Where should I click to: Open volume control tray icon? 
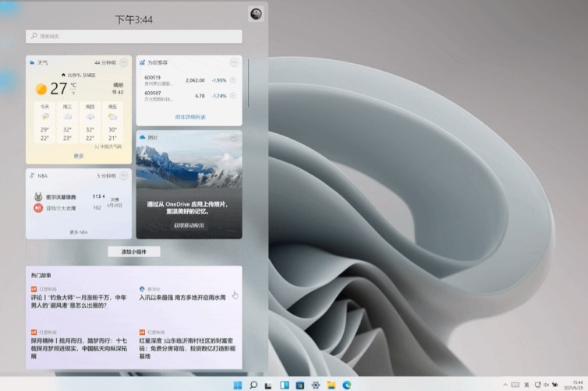pos(547,385)
